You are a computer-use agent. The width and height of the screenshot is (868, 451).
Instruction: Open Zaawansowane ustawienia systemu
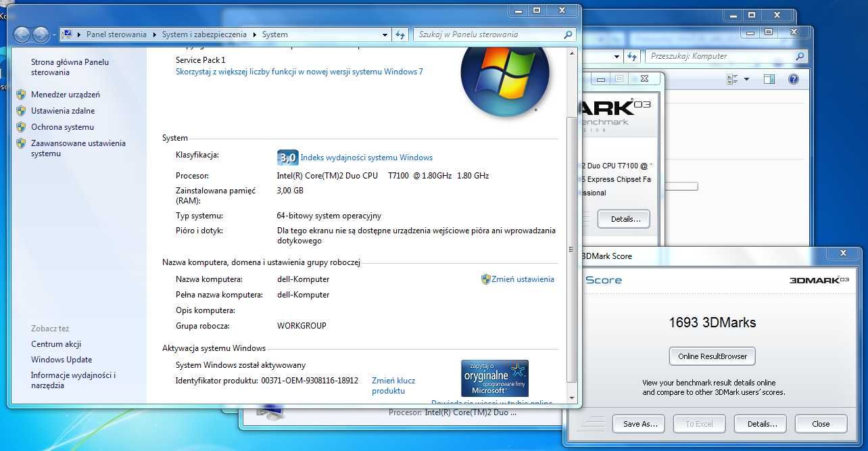(78, 148)
